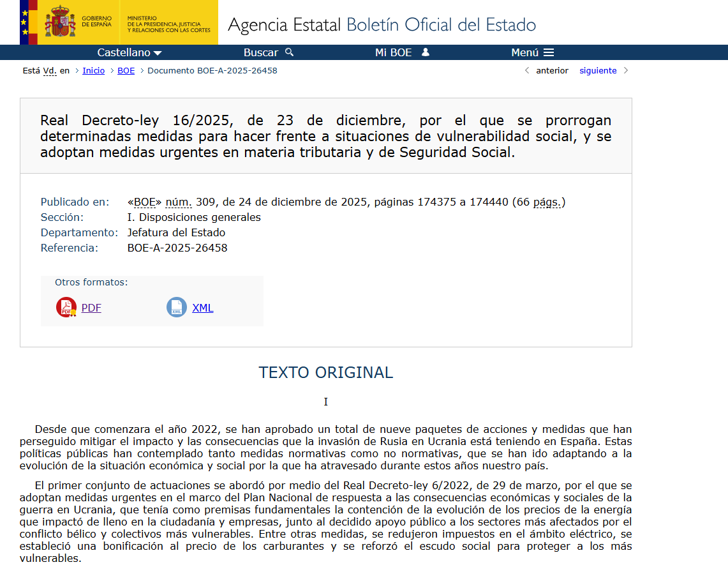Click the Real Decreto-ley 16/2025 title heading
The width and height of the screenshot is (728, 567).
(325, 136)
